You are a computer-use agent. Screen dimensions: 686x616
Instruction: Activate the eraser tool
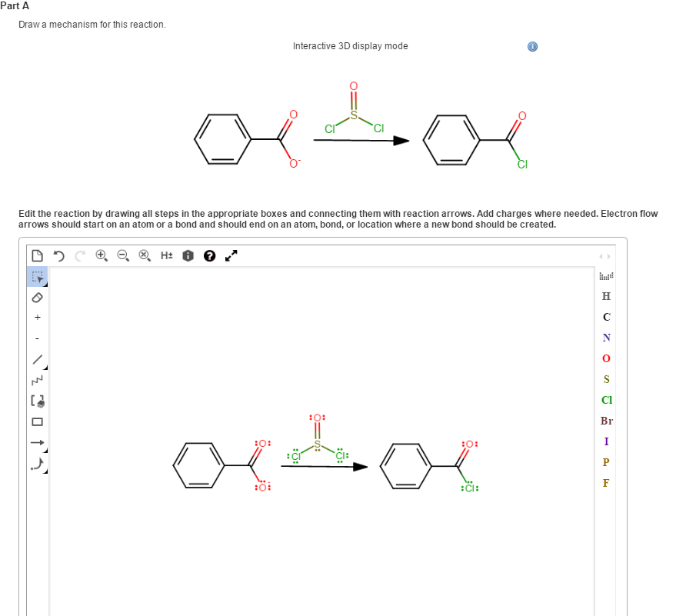point(37,297)
